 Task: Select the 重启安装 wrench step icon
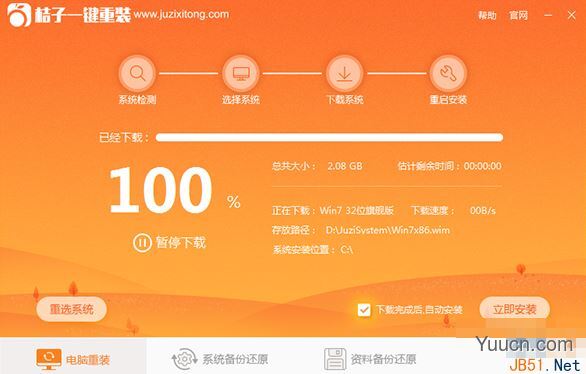(x=448, y=73)
